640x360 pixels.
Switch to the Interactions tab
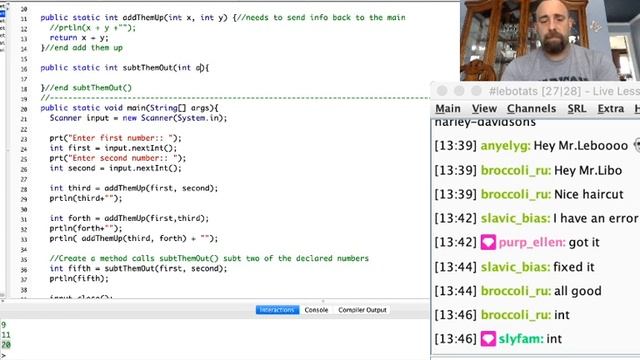pos(277,310)
